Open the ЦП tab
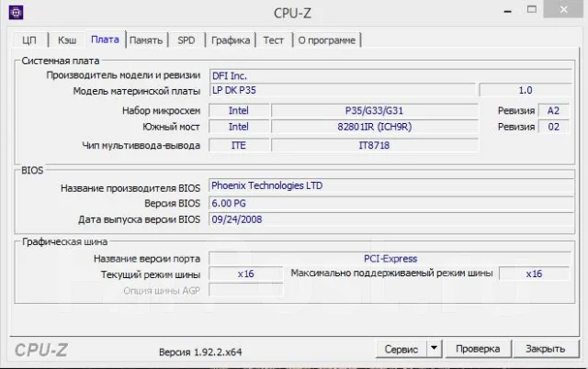The width and height of the screenshot is (588, 369). (x=29, y=40)
